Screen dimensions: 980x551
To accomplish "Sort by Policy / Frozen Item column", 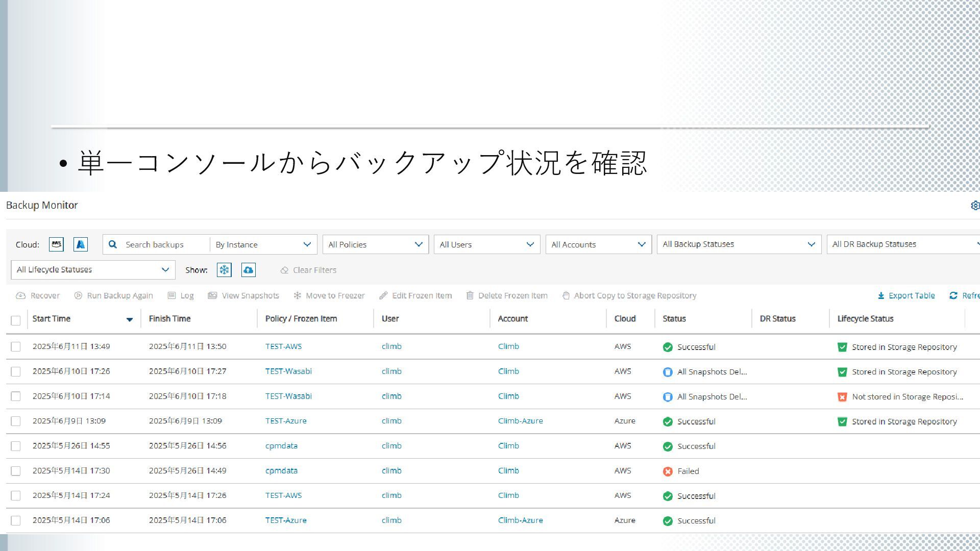I will (301, 318).
